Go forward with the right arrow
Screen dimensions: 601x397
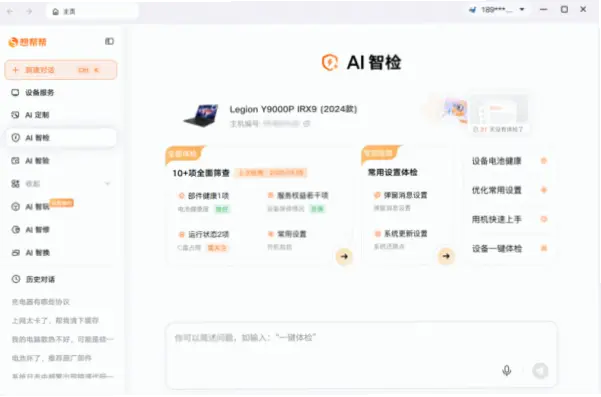[x=29, y=11]
